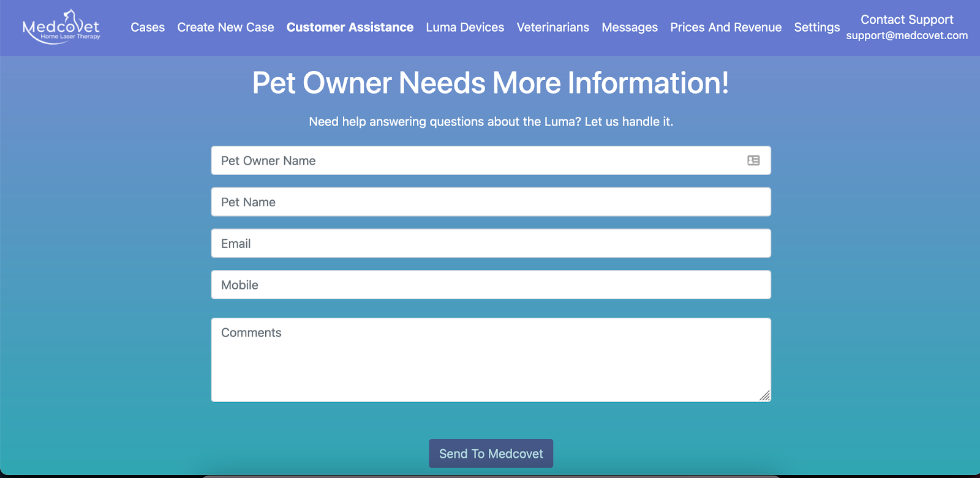Screen dimensions: 980x478
Task: Click into the Pet Name field
Action: pyautogui.click(x=491, y=202)
